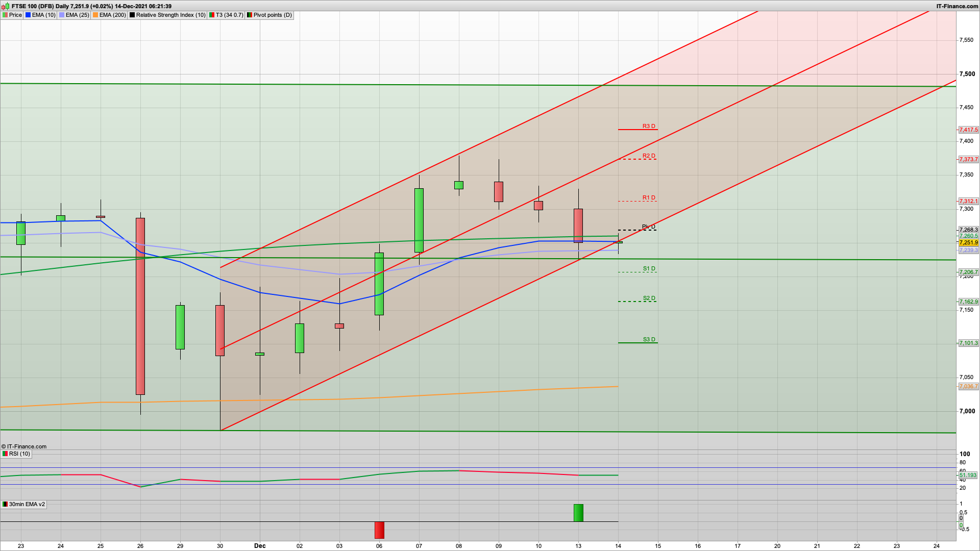Click the 7,036.7 EMA 200 price tag
980x551 pixels.
point(968,386)
